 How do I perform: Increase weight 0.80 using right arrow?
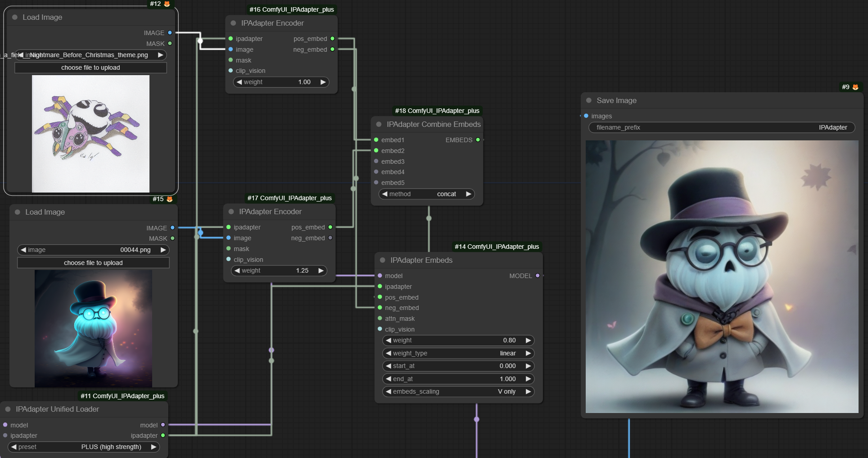pos(528,340)
